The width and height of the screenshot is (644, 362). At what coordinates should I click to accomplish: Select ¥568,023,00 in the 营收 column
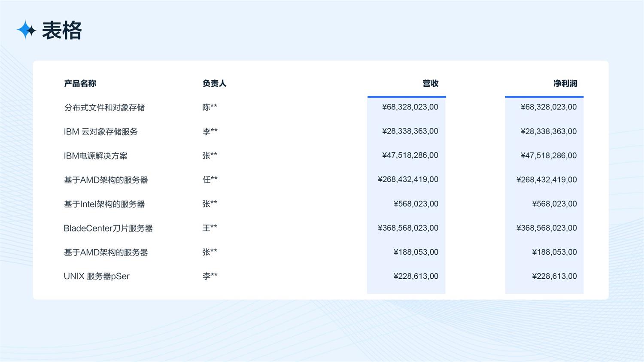point(416,204)
